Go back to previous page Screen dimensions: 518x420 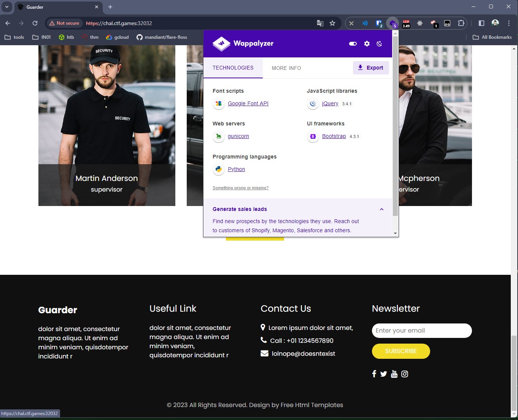[8, 23]
